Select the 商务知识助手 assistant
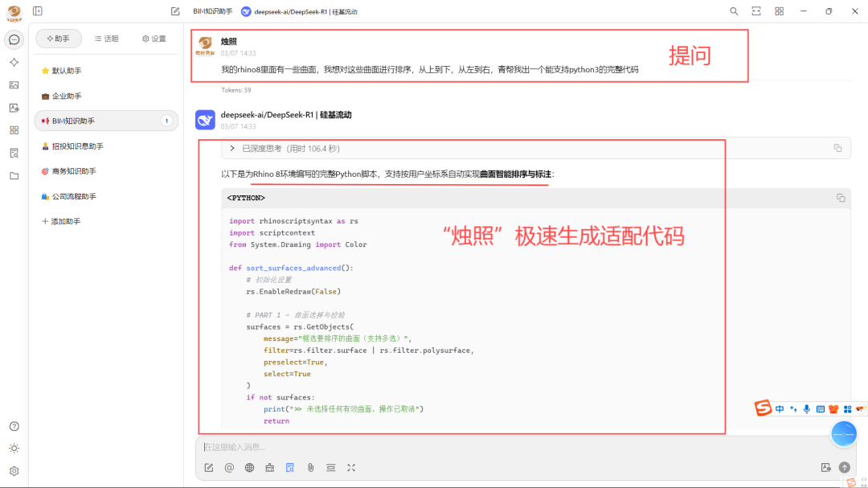 pyautogui.click(x=106, y=171)
